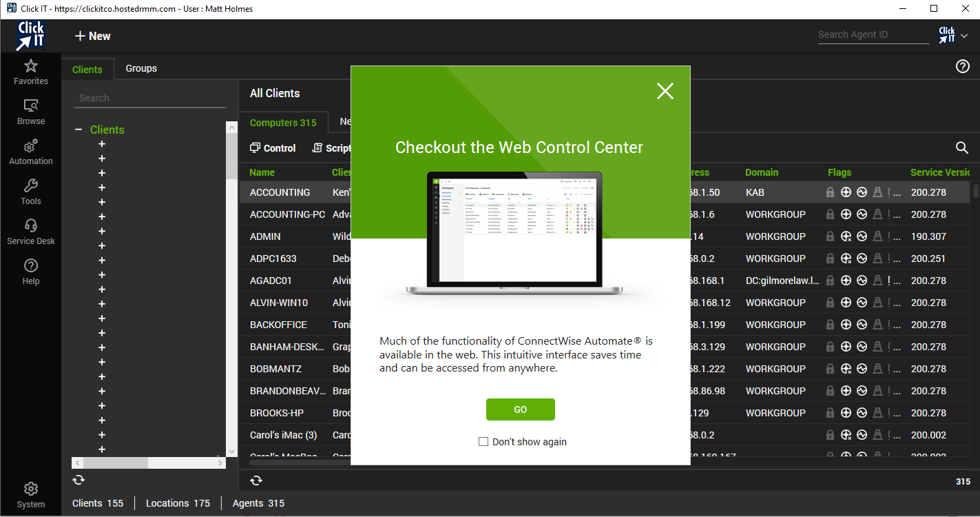This screenshot has width=980, height=517.
Task: Sort the table by the Domain column header
Action: click(x=762, y=172)
